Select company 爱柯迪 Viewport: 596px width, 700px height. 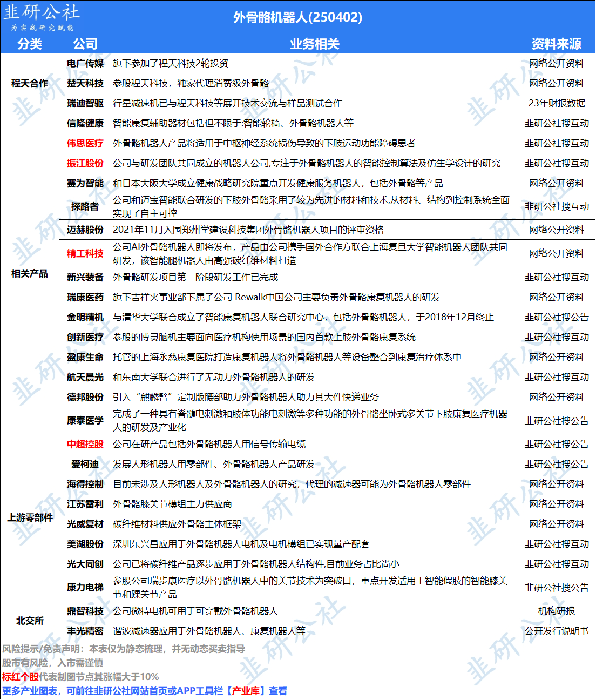pyautogui.click(x=85, y=464)
